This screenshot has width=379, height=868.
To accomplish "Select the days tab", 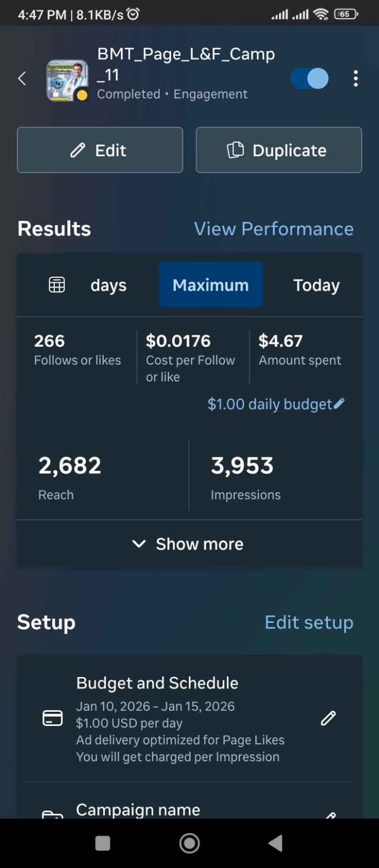I will pos(108,285).
